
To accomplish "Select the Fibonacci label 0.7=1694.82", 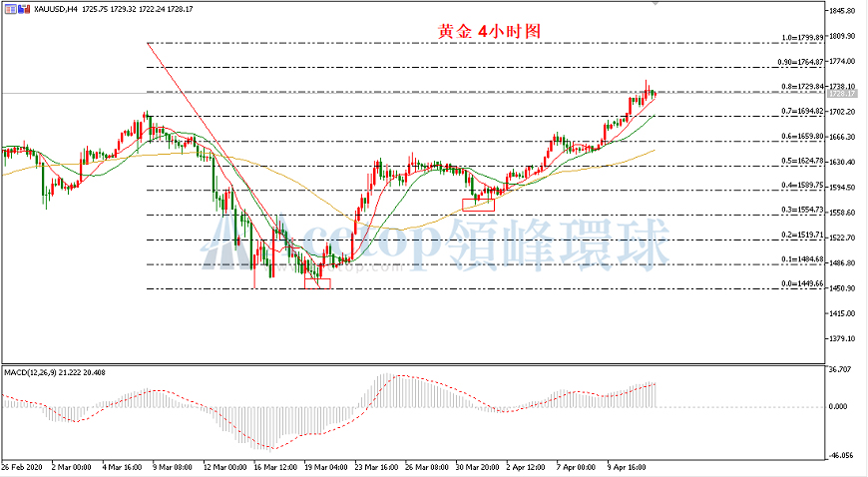I will click(803, 112).
